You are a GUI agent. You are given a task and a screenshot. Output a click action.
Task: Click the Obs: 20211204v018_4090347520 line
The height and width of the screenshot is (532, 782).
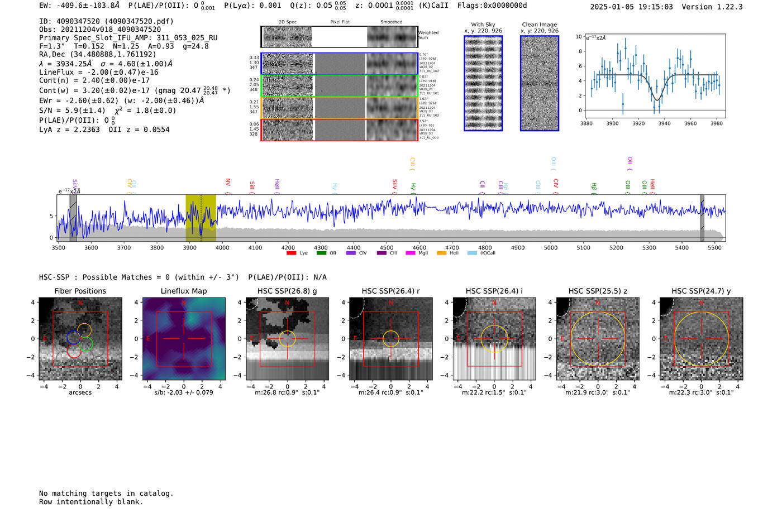click(x=100, y=30)
